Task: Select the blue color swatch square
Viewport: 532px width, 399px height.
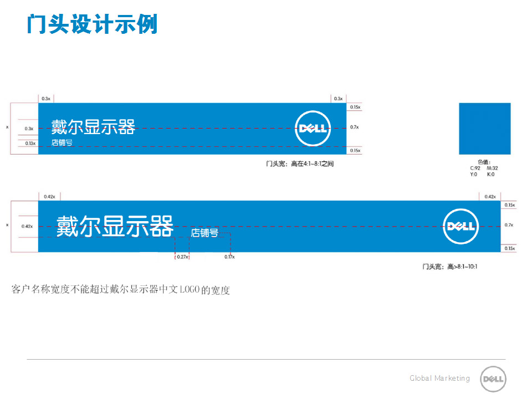Action: pyautogui.click(x=484, y=129)
